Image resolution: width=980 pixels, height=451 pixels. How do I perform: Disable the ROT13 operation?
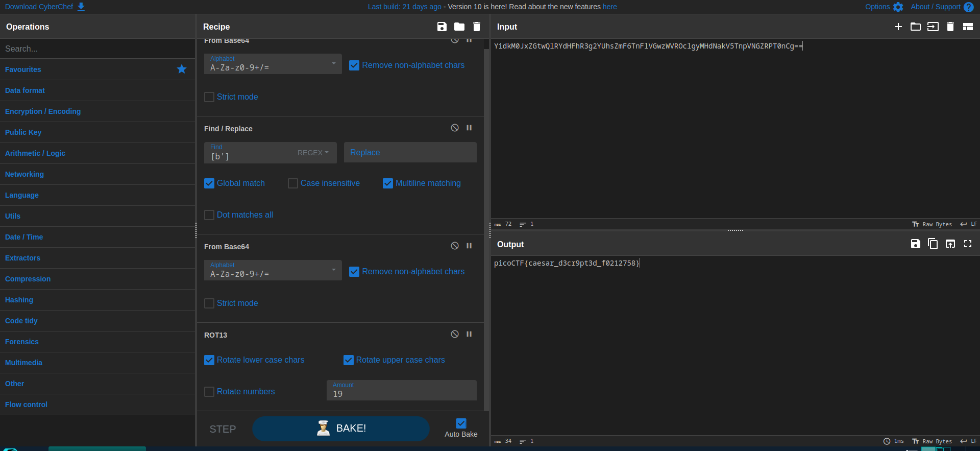click(x=455, y=334)
